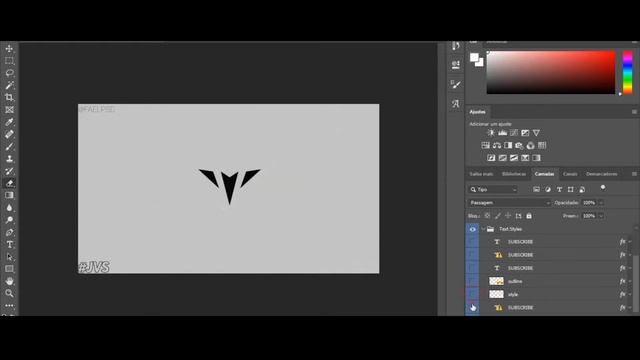Select the Lasso tool
Image resolution: width=640 pixels, height=360 pixels.
(9, 73)
